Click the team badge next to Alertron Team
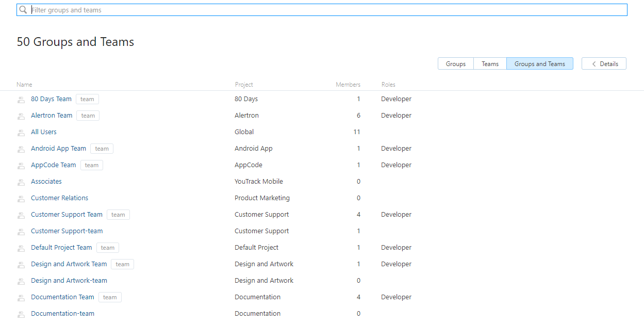Screen dimensions: 644x323 pos(88,116)
